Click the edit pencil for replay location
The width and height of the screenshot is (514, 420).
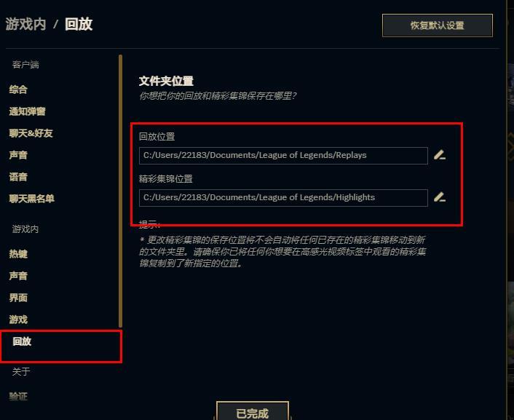(x=440, y=155)
